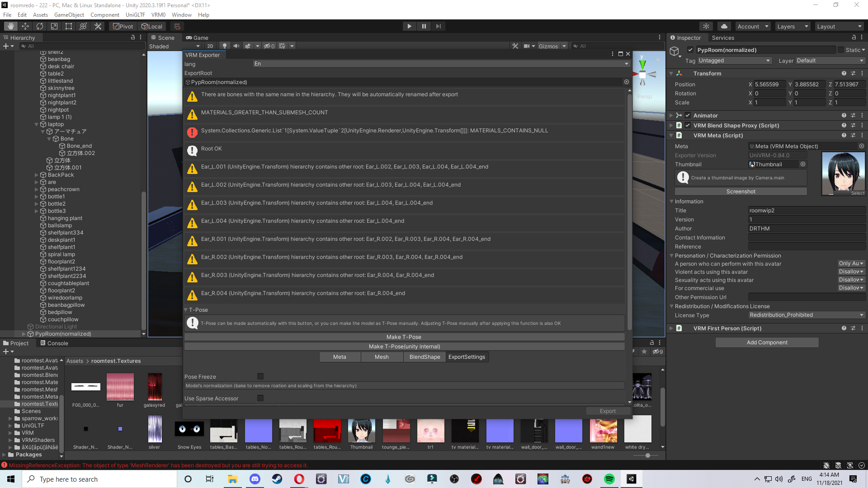Open the GameObject menu

click(68, 14)
